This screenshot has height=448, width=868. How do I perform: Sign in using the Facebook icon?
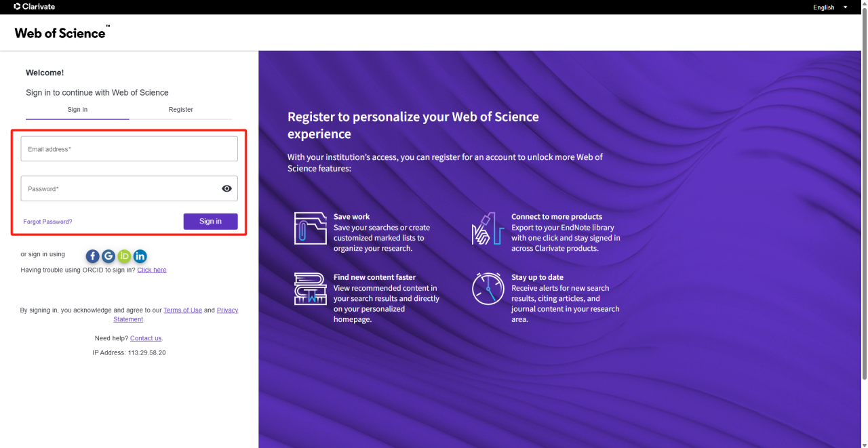[92, 256]
